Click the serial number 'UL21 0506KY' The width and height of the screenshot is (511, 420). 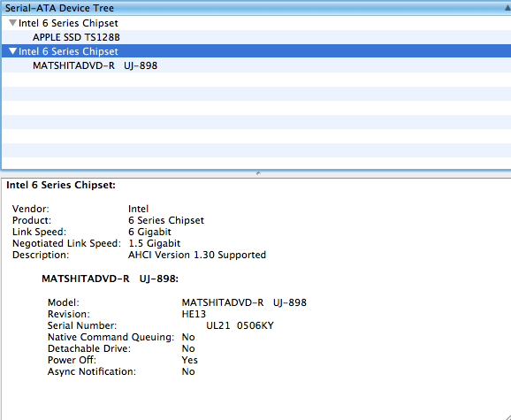(240, 325)
